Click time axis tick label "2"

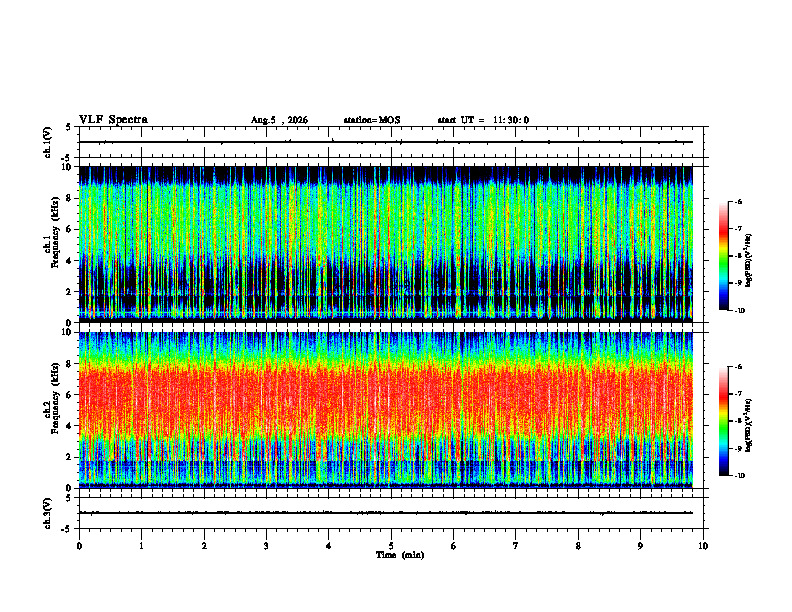(204, 546)
